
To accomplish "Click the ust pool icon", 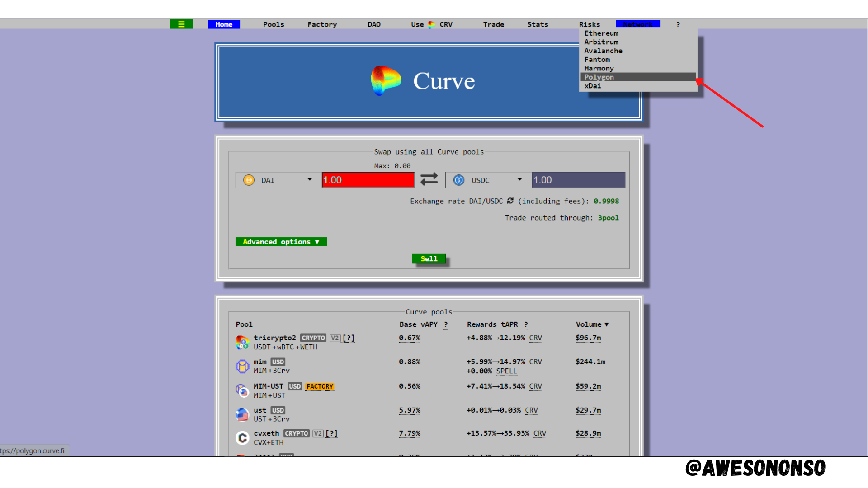I will point(242,414).
